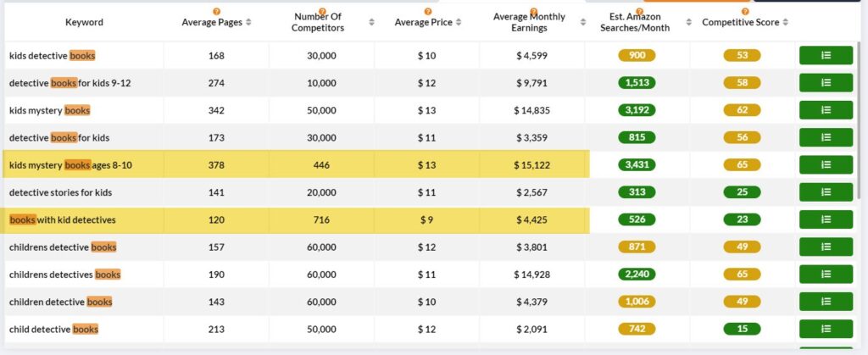
Task: Open help icon above Est. Amazon Searches/Month
Action: (639, 12)
